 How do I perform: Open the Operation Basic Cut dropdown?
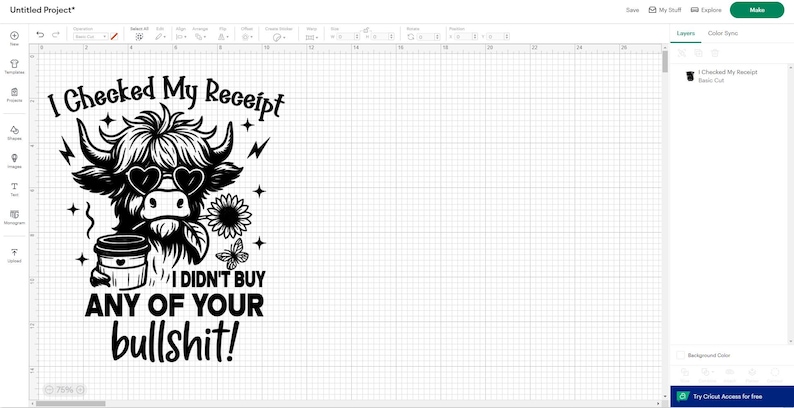(x=91, y=36)
